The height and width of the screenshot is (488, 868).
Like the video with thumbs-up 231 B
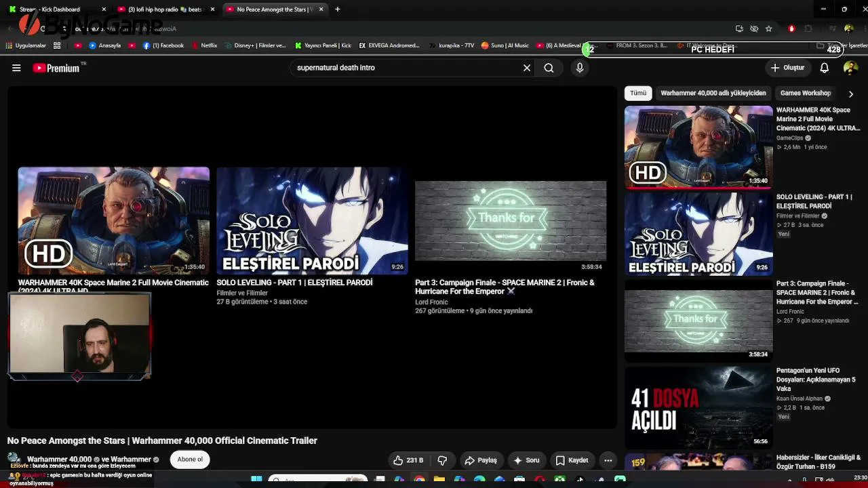[x=408, y=460]
